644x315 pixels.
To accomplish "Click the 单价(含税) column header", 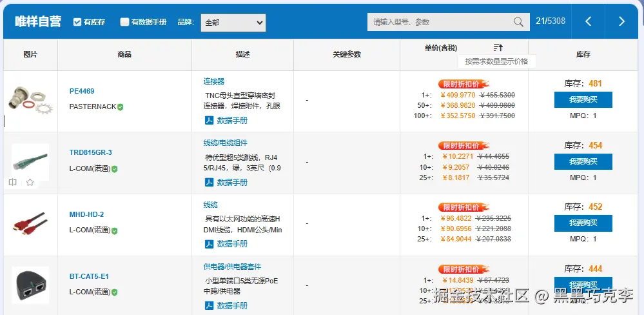I will click(441, 48).
